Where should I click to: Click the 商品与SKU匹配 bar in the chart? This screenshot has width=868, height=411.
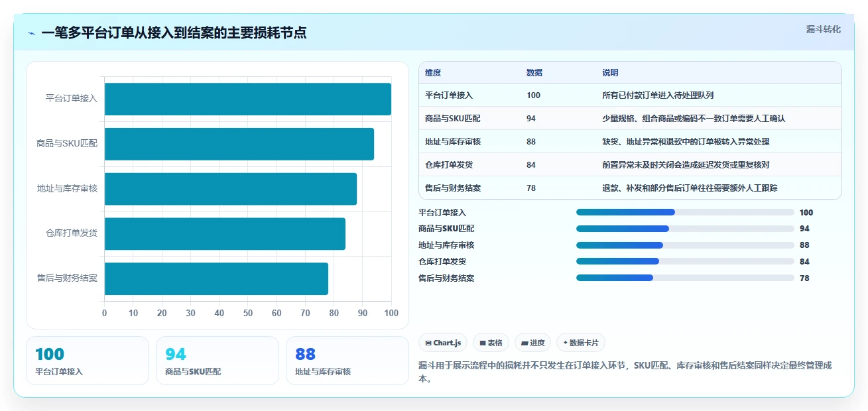(239, 144)
